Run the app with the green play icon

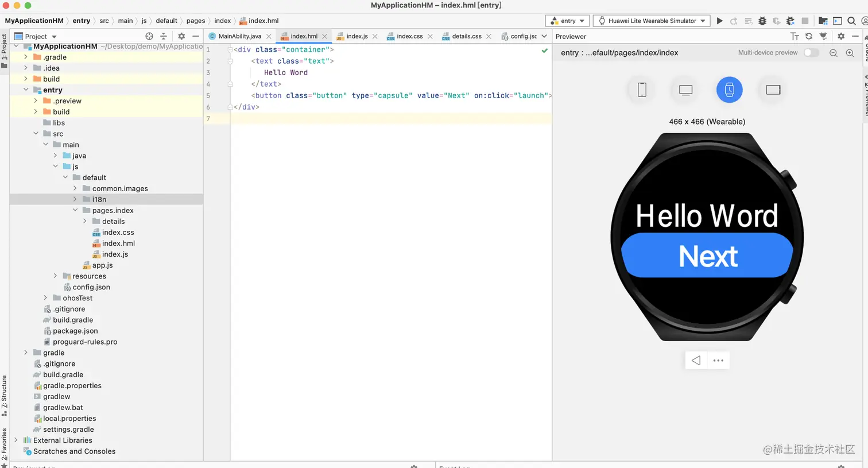coord(719,21)
